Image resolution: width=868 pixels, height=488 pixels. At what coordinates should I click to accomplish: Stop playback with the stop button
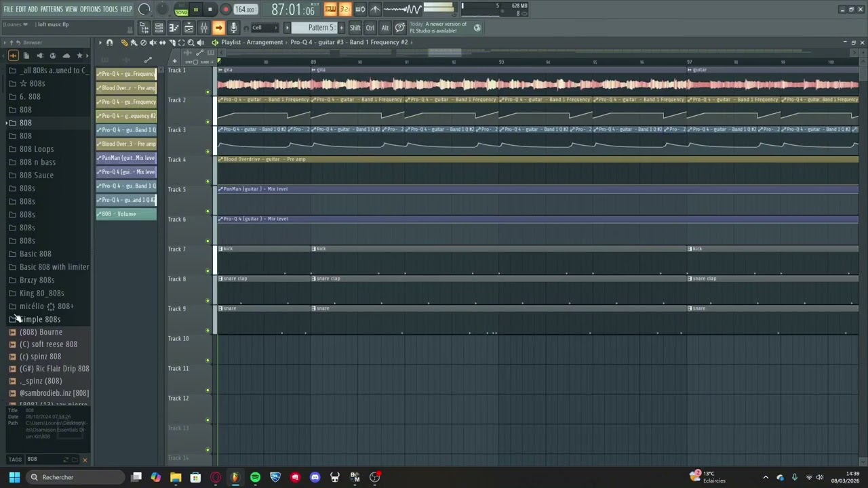[x=210, y=9]
